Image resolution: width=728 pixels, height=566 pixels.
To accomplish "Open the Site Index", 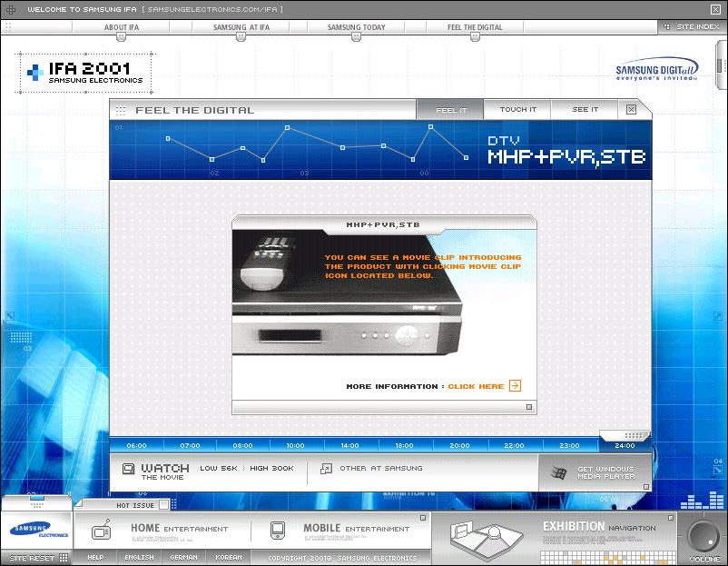I will coord(692,27).
